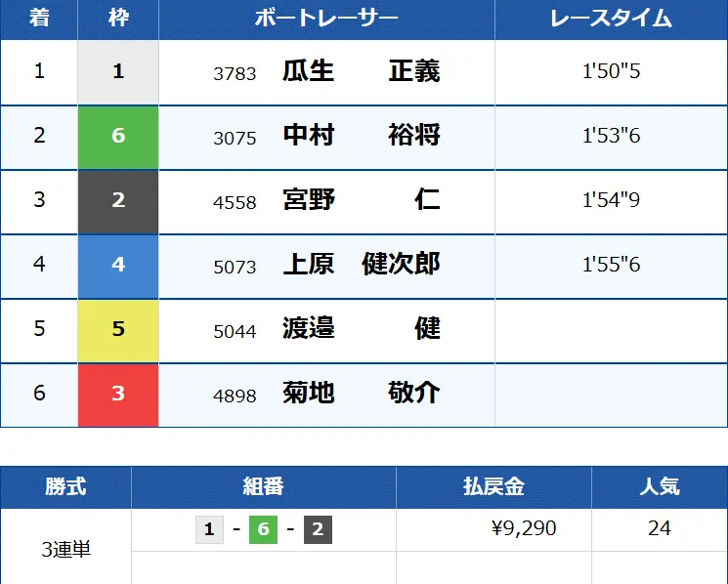This screenshot has width=728, height=584.
Task: Click the blue lane 4 frame badge
Action: point(118,266)
